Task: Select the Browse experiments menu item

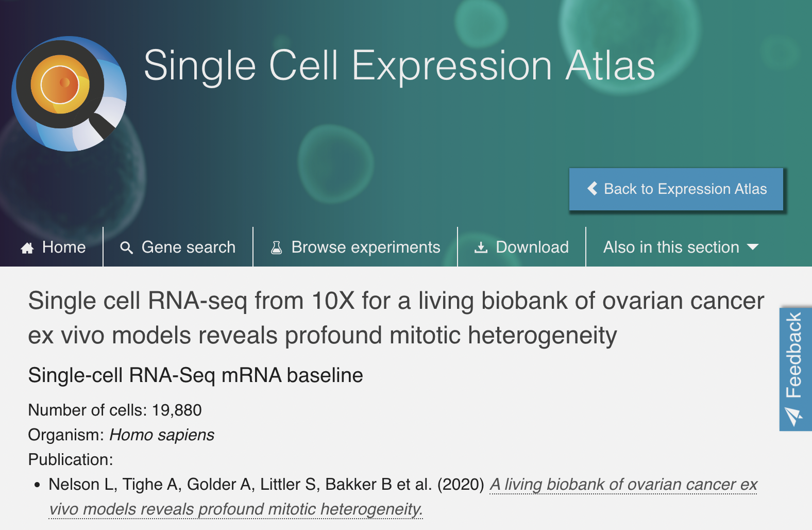Action: point(366,247)
